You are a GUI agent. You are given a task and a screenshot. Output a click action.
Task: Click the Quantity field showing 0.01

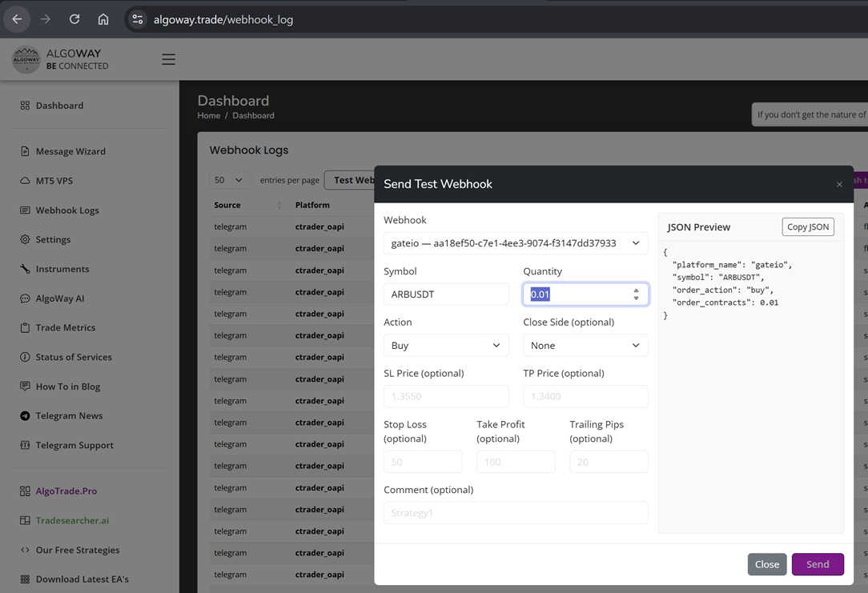585,294
